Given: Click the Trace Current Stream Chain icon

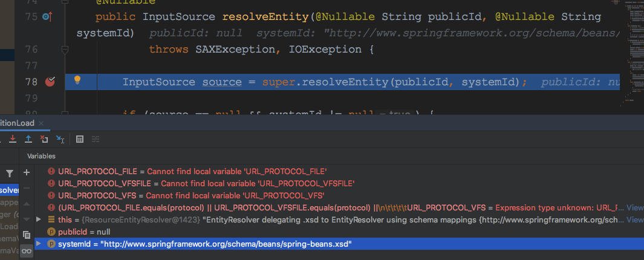Looking at the screenshot, I should (x=96, y=139).
